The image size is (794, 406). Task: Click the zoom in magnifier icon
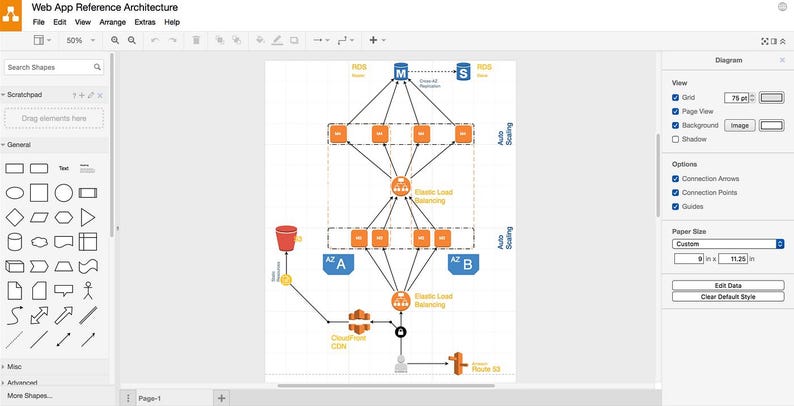(x=115, y=40)
